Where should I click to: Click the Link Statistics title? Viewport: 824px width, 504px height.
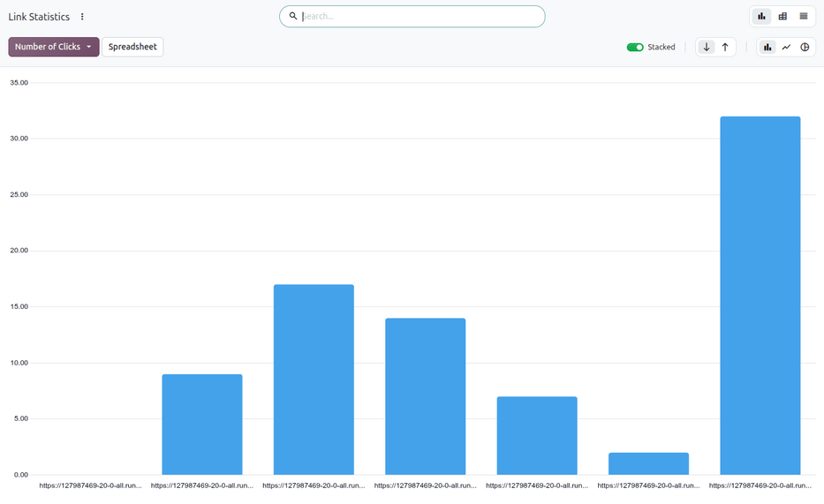coord(39,17)
